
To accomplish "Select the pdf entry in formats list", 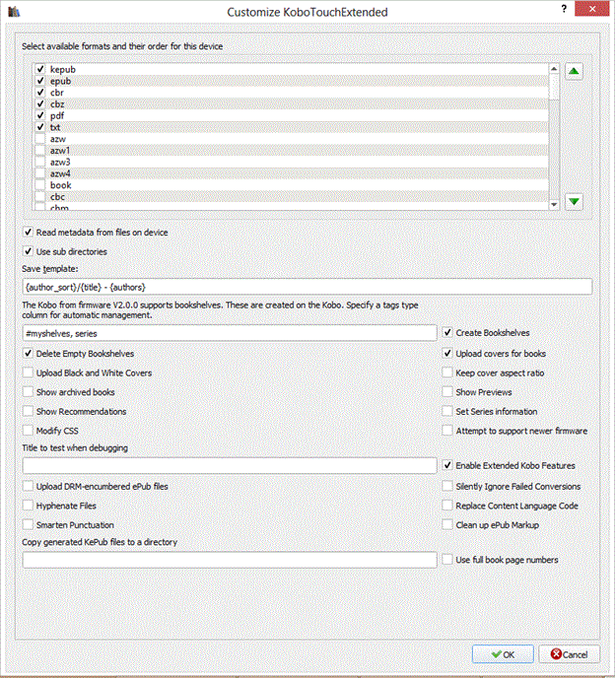I will click(x=56, y=115).
